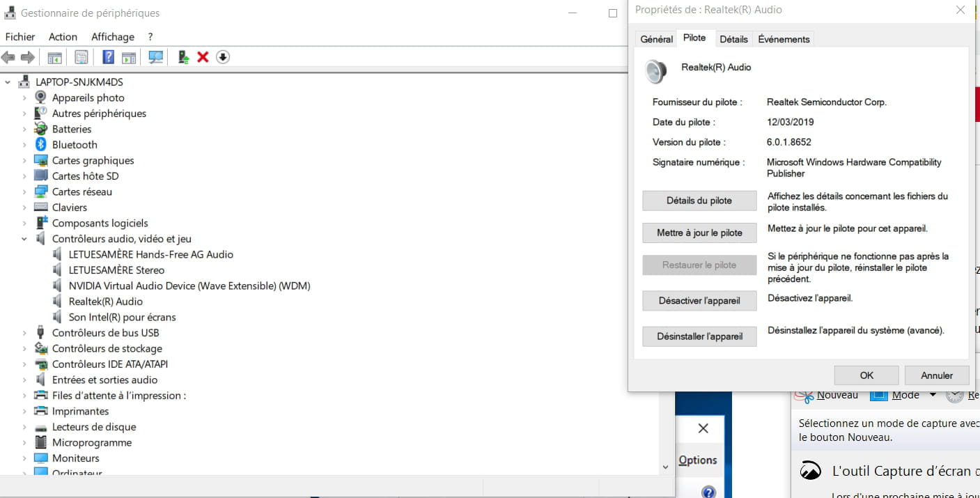Screen dimensions: 980x498
Task: Click the Imprimantes printer icon
Action: 41,411
